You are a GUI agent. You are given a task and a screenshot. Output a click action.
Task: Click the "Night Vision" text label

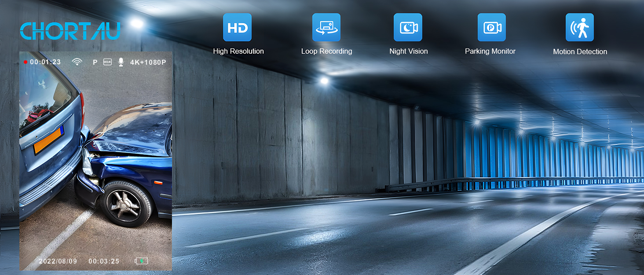[x=408, y=51]
